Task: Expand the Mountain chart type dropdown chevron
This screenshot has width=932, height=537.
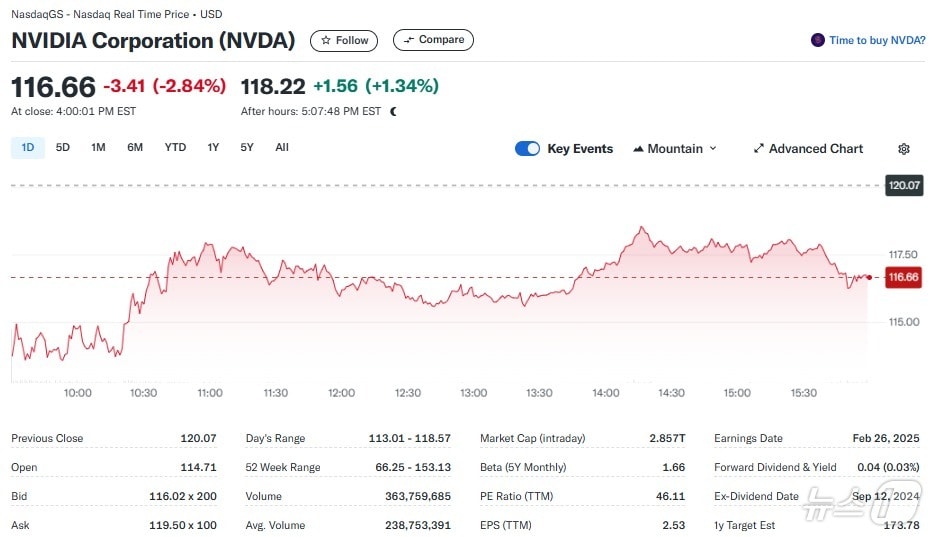Action: click(713, 149)
